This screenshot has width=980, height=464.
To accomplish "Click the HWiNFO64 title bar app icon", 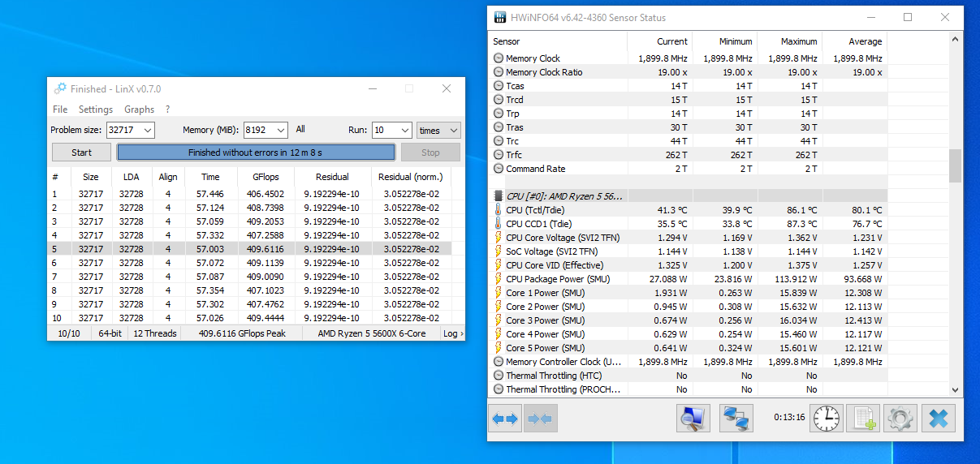I will [x=499, y=17].
